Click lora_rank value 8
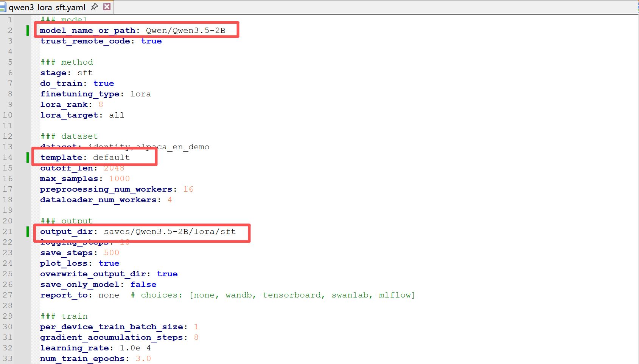 (x=101, y=105)
